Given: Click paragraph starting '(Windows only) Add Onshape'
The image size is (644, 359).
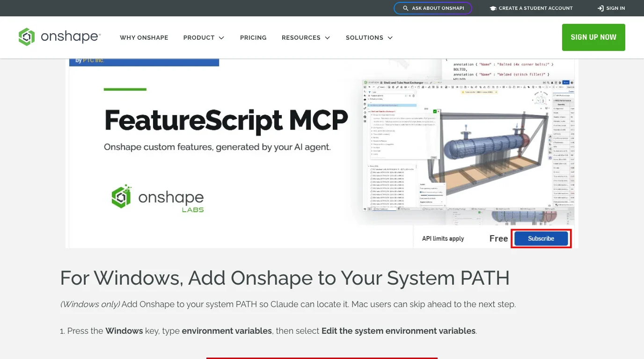Looking at the screenshot, I should pos(288,304).
